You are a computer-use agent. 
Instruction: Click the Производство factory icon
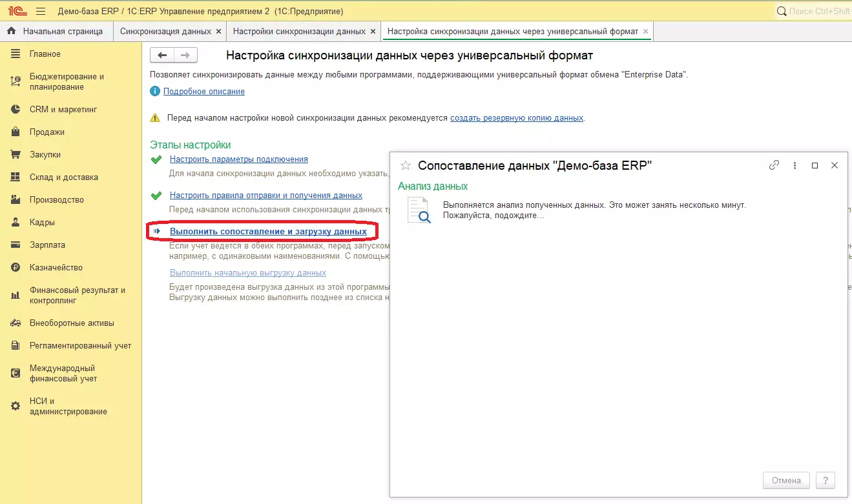(16, 200)
